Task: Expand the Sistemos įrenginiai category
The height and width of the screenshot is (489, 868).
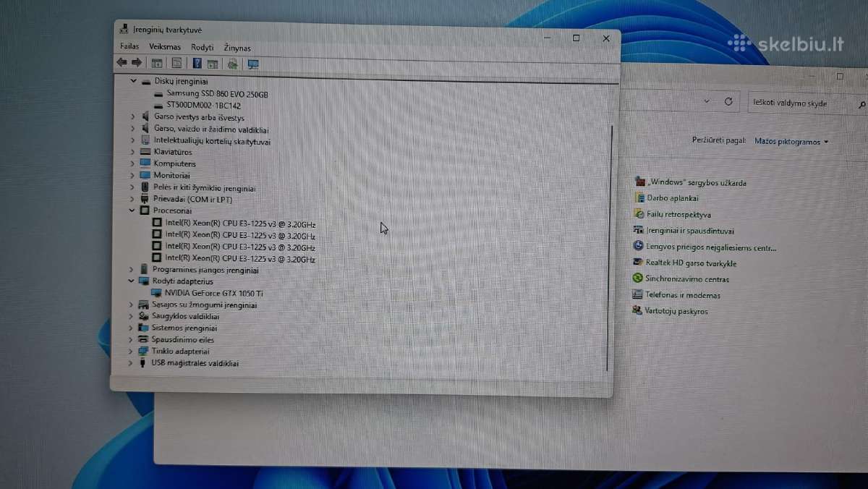Action: 131,328
